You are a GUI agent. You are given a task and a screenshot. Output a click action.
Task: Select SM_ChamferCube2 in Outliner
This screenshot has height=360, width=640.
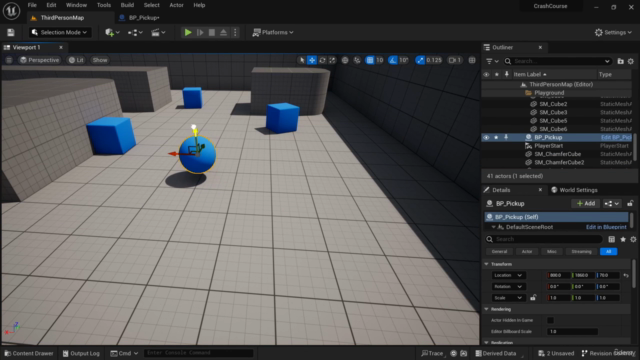[559, 162]
